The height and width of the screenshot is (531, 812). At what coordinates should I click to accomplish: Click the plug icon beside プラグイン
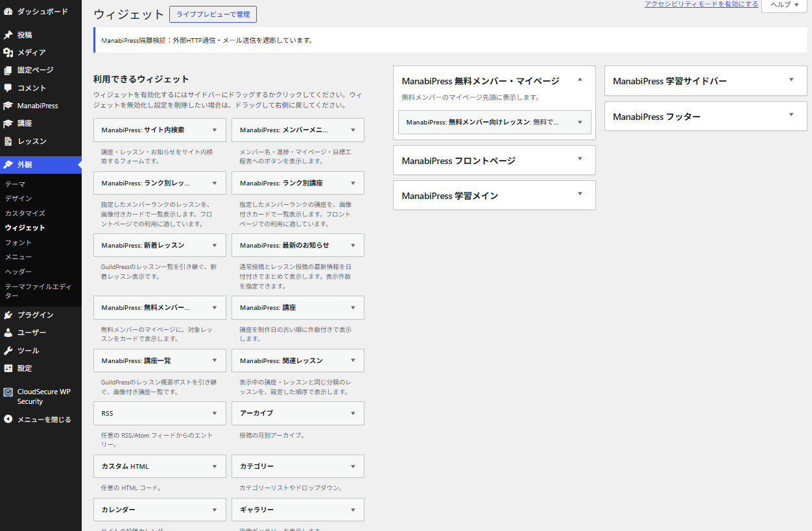pyautogui.click(x=8, y=315)
